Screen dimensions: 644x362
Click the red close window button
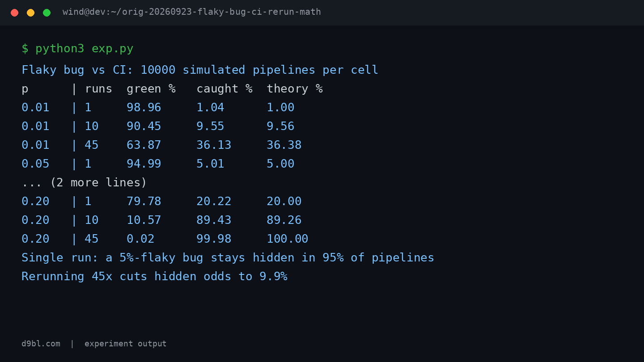point(14,13)
